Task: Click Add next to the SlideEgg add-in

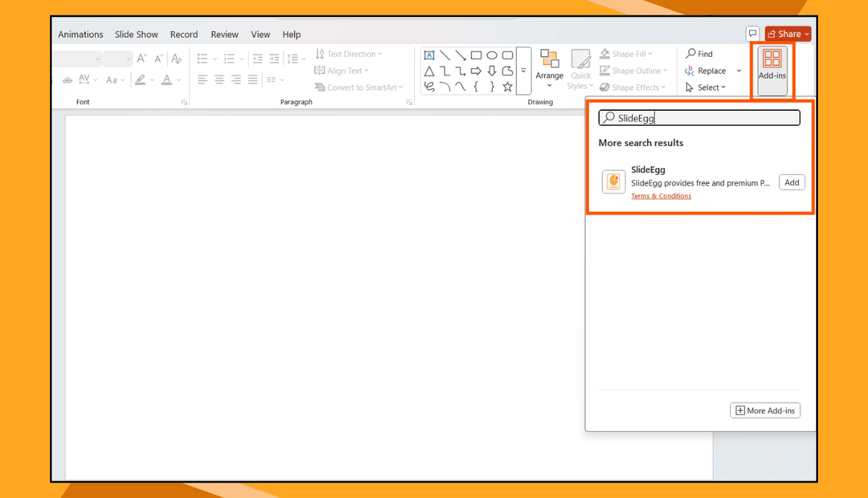Action: tap(791, 182)
